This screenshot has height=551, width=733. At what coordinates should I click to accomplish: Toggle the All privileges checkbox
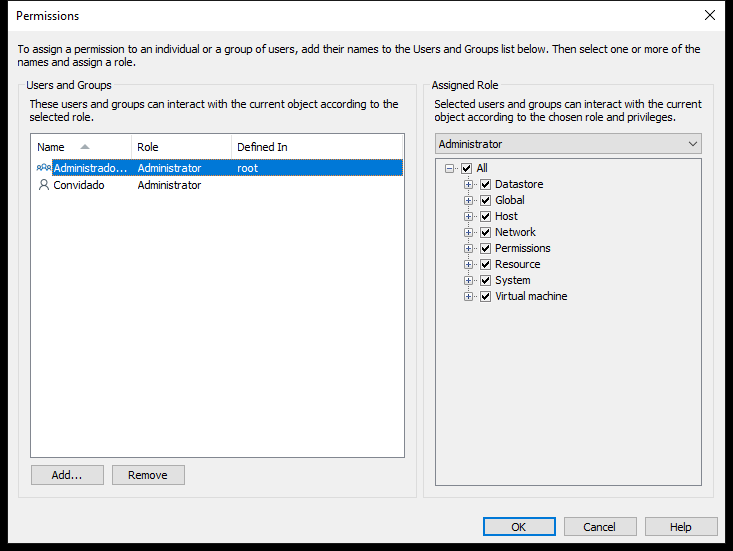466,168
